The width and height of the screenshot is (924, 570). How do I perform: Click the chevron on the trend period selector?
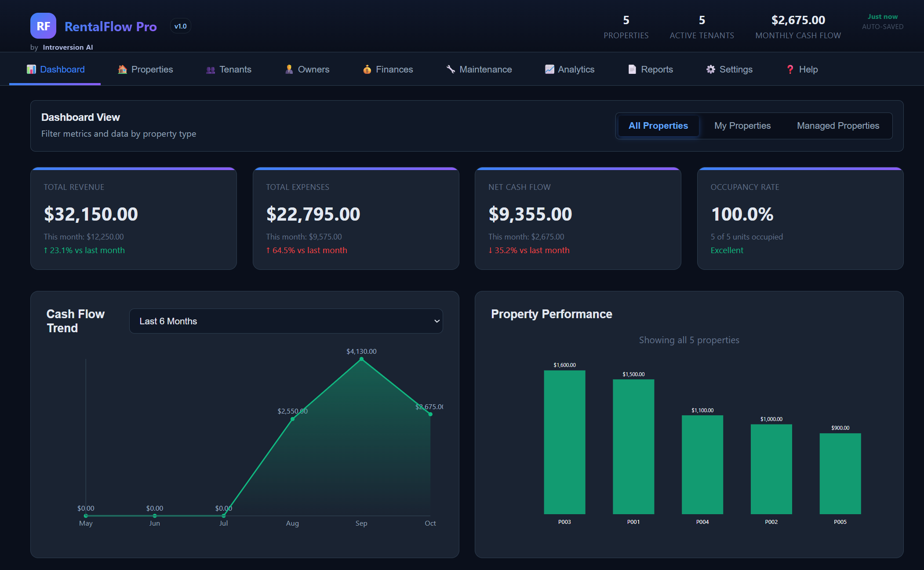coord(436,321)
